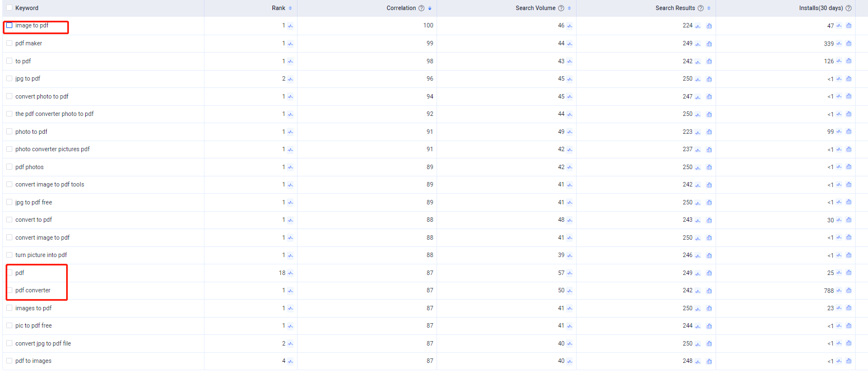Click keyword text 'pdf photos'

pos(30,167)
